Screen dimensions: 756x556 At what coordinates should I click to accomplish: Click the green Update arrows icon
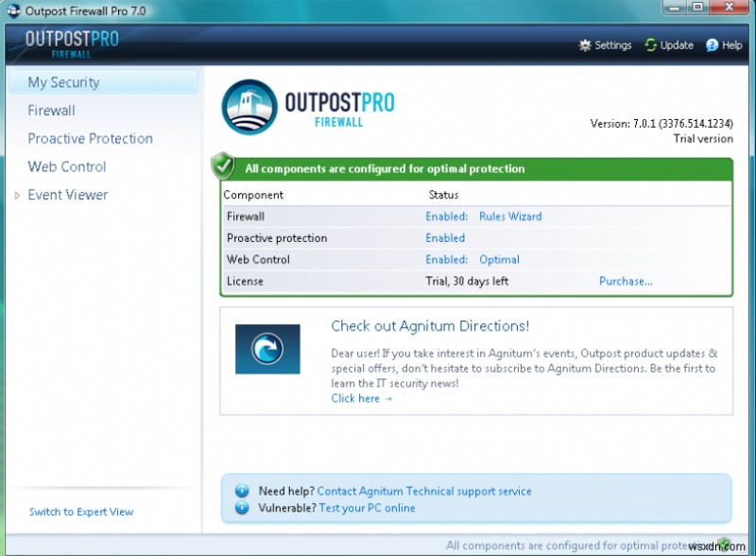[650, 45]
